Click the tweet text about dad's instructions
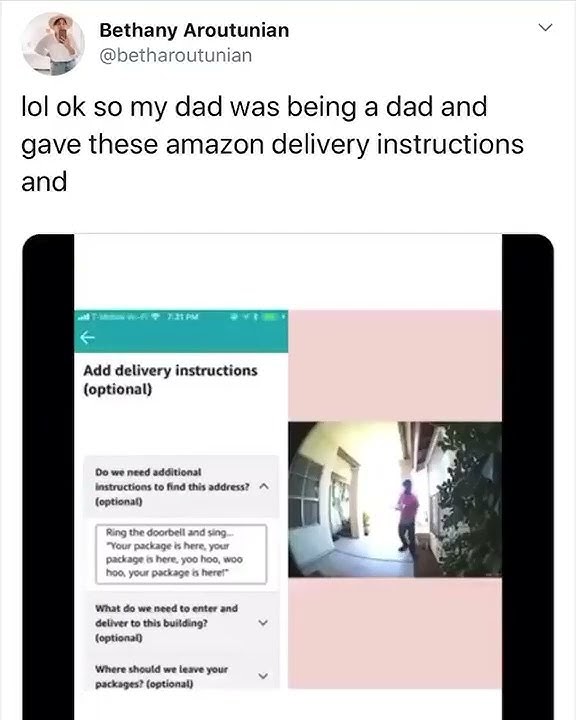576x720 pixels. pos(272,144)
